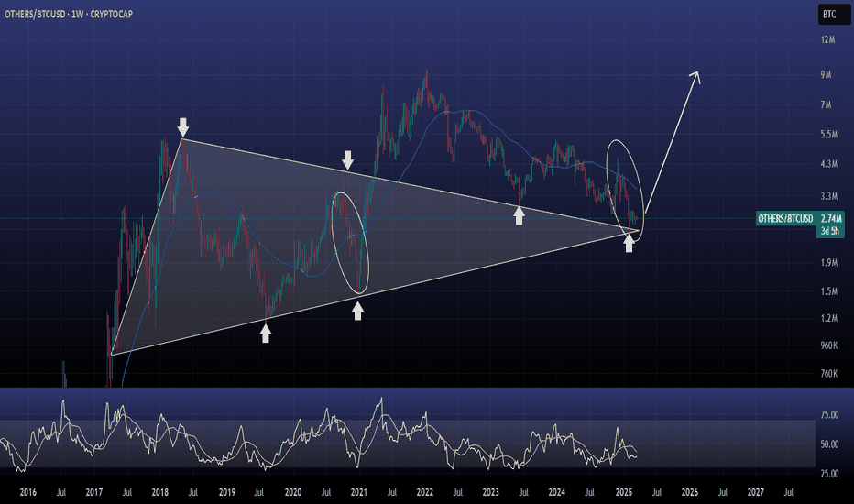The image size is (854, 504).
Task: Click the 2025 time axis label
Action: (x=624, y=493)
